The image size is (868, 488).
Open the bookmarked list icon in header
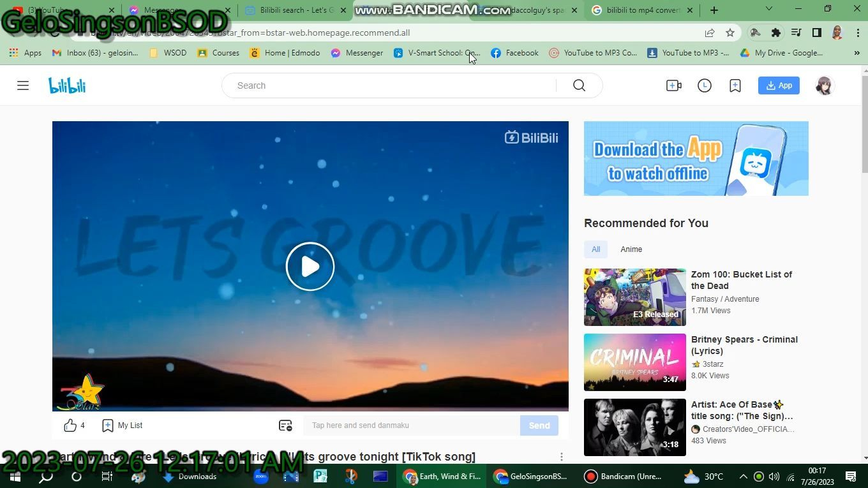(x=735, y=85)
